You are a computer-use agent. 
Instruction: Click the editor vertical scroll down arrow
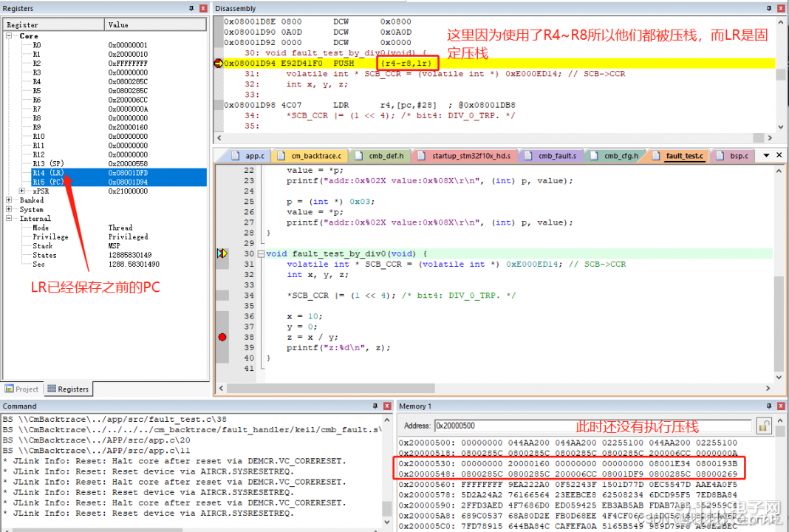[x=779, y=377]
